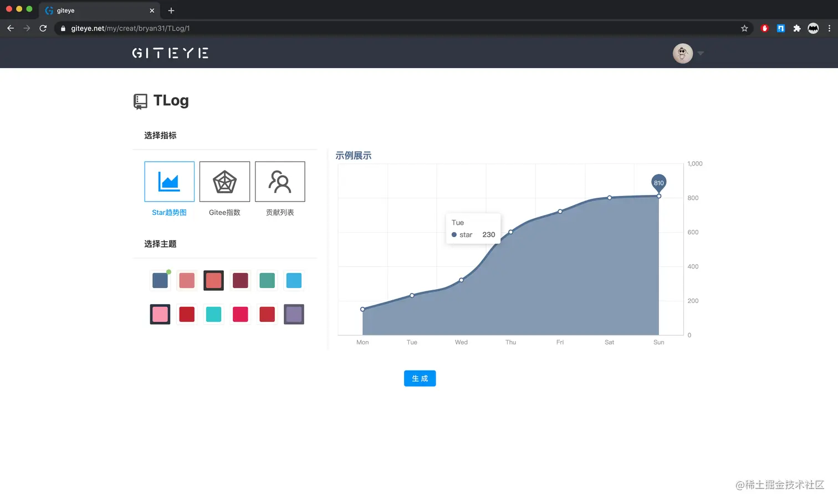
Task: Click the blue square extension icon
Action: 781,28
